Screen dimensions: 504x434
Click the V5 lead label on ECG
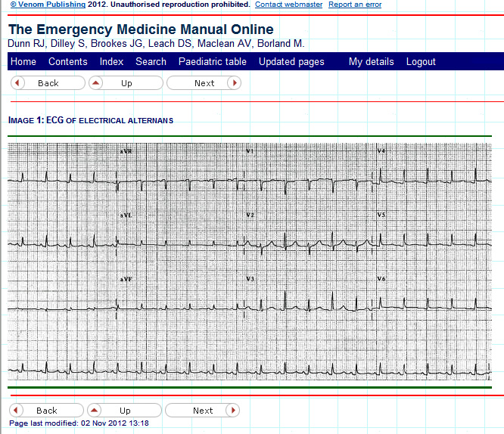coord(381,215)
